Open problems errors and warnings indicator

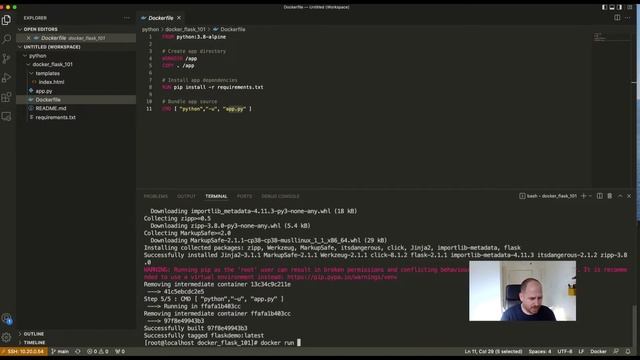click(98, 351)
